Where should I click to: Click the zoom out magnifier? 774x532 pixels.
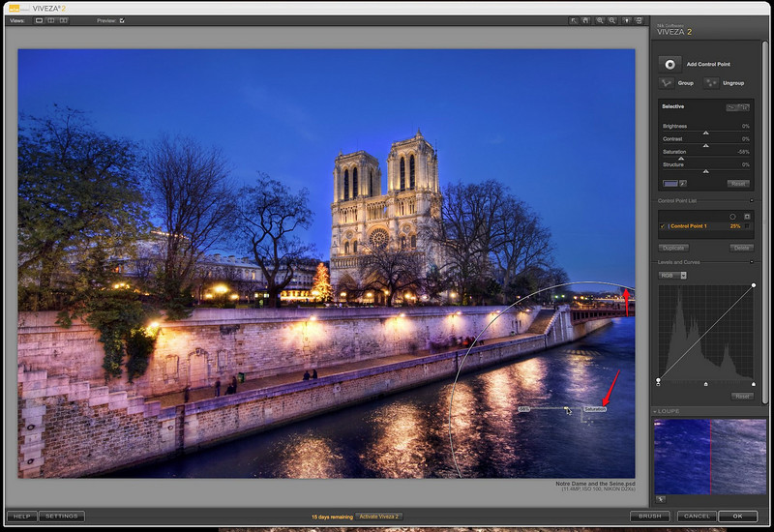[612, 20]
